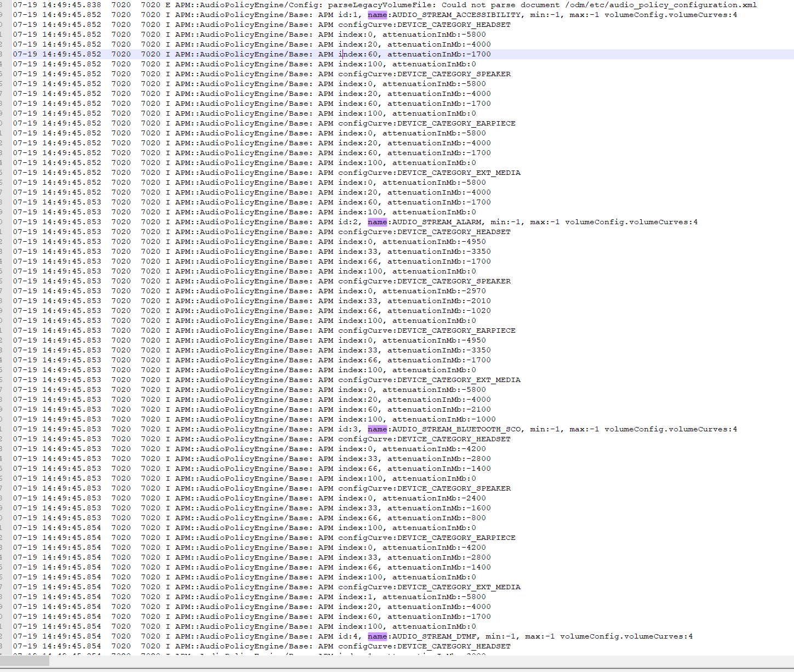Click the 'E' log level on the error line
794x672 pixels.
(168, 5)
